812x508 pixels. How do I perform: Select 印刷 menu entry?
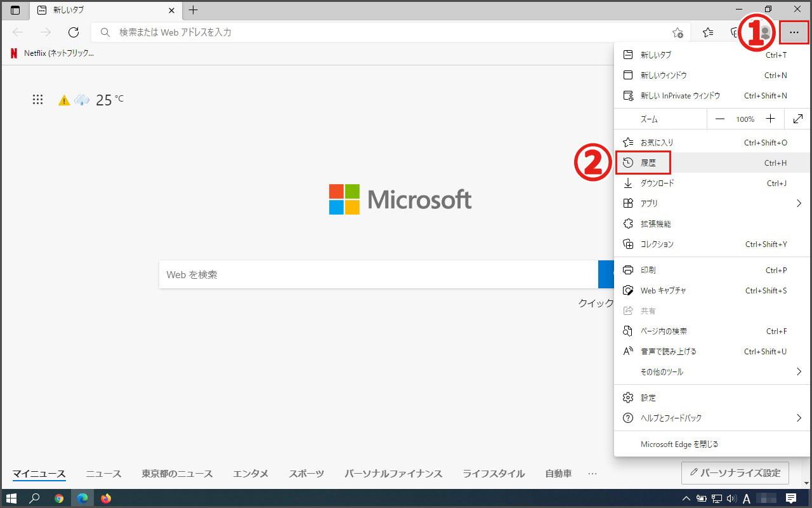710,270
